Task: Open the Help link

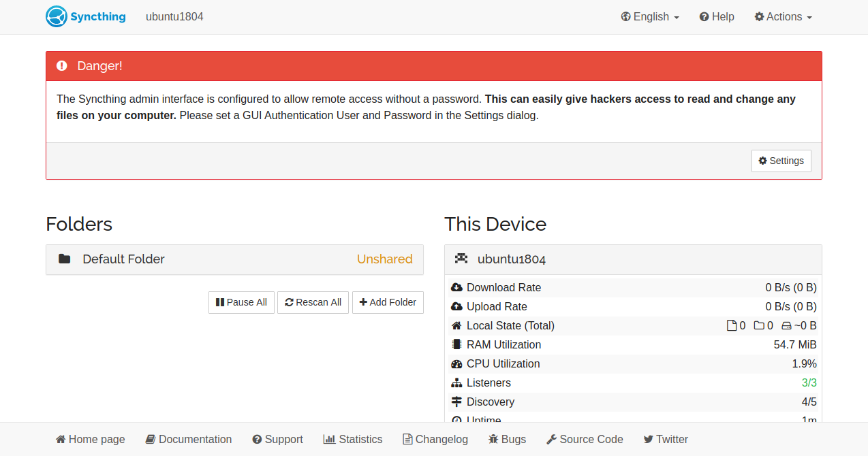Action: [717, 17]
